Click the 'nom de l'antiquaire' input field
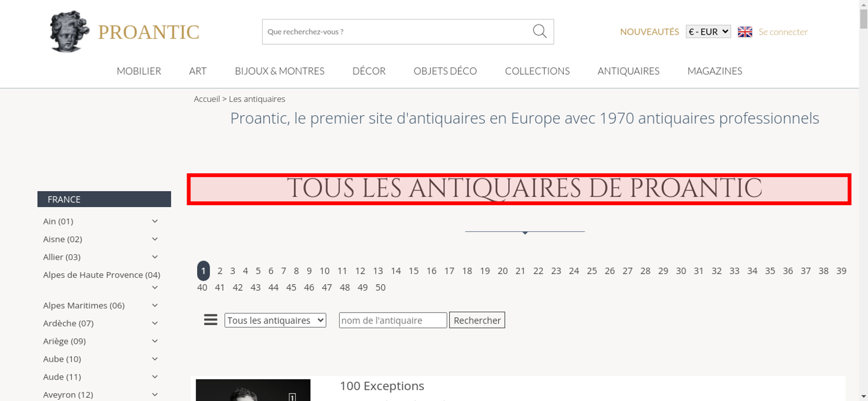This screenshot has height=401, width=868. tap(392, 320)
